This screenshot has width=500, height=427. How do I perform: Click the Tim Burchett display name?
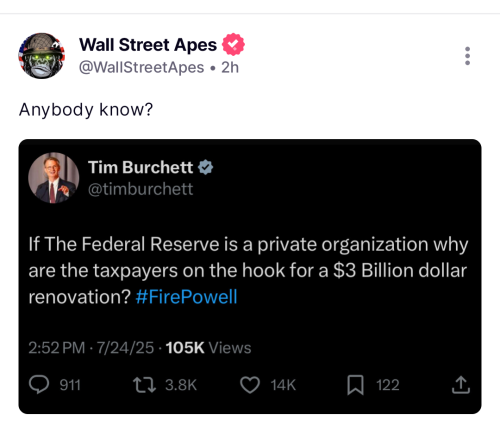click(x=140, y=167)
